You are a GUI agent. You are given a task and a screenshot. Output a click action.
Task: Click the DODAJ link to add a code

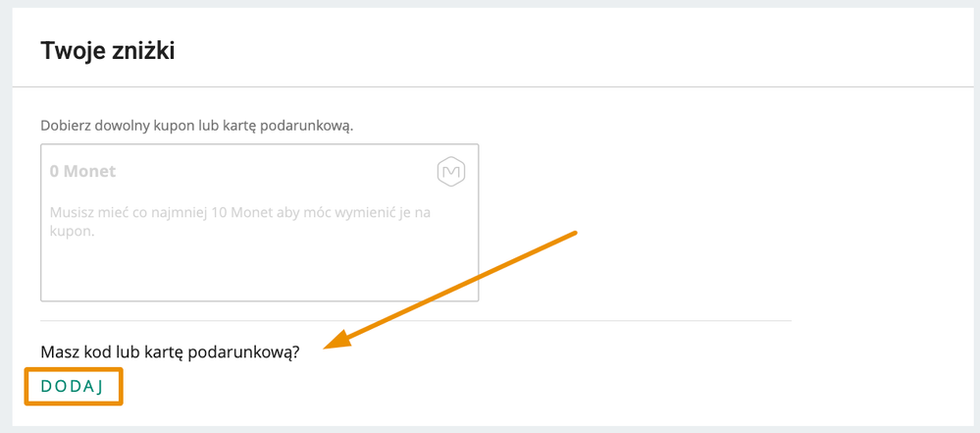point(72,387)
